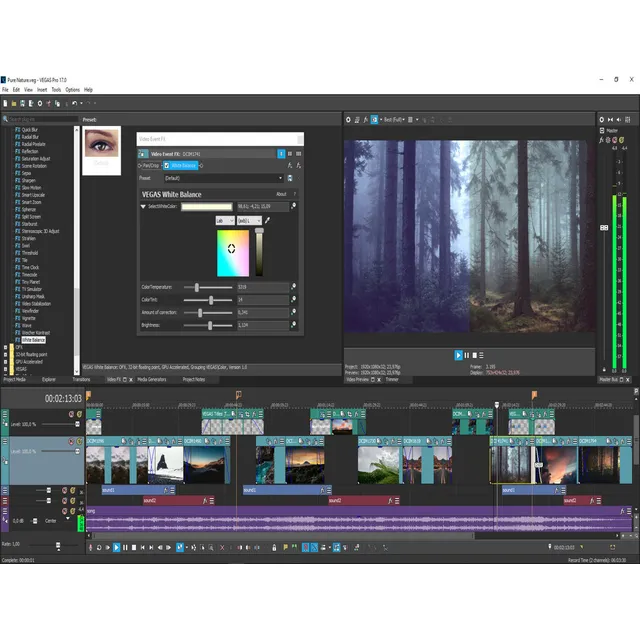
Task: Open the preview properties gear icon
Action: pos(348,120)
